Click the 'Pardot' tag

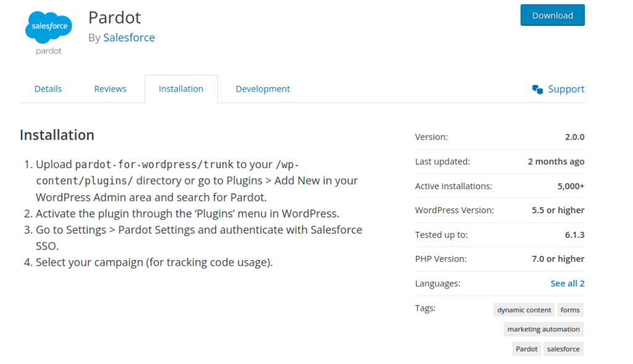click(526, 349)
